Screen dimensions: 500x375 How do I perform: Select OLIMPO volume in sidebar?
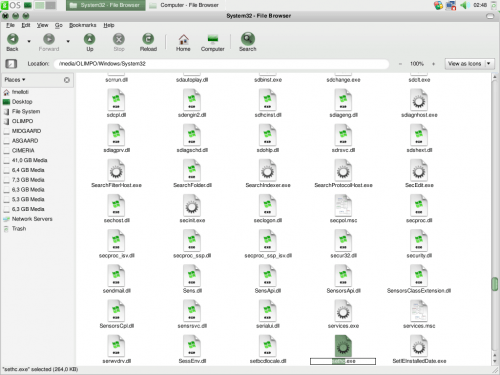(x=22, y=121)
